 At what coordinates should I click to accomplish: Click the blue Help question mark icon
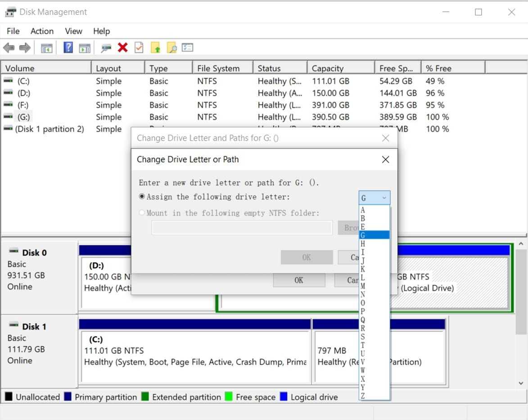tap(68, 47)
